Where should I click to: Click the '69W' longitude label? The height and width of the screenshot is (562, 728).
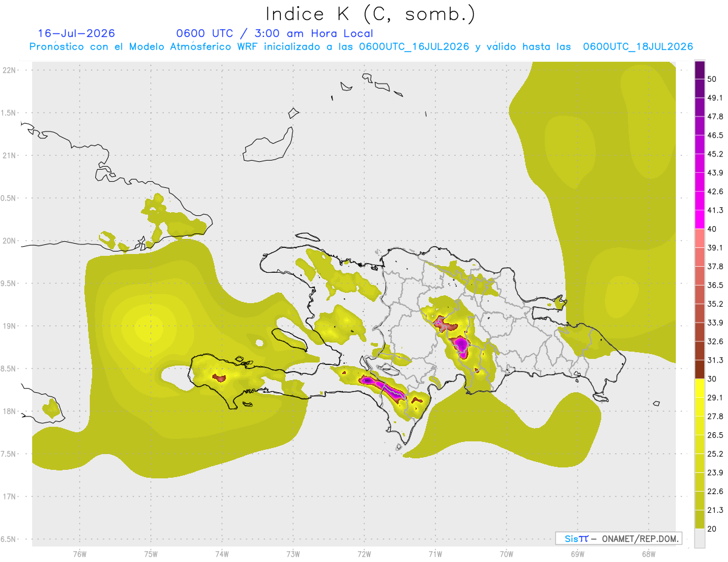tap(578, 554)
